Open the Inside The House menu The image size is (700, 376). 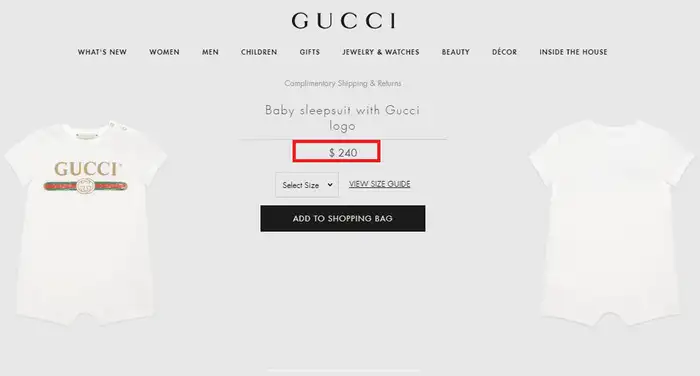click(573, 52)
